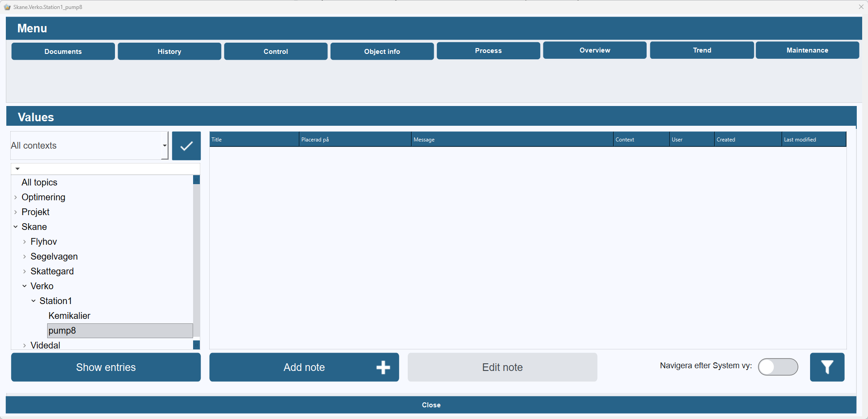Select pump8 in the topic tree

120,331
